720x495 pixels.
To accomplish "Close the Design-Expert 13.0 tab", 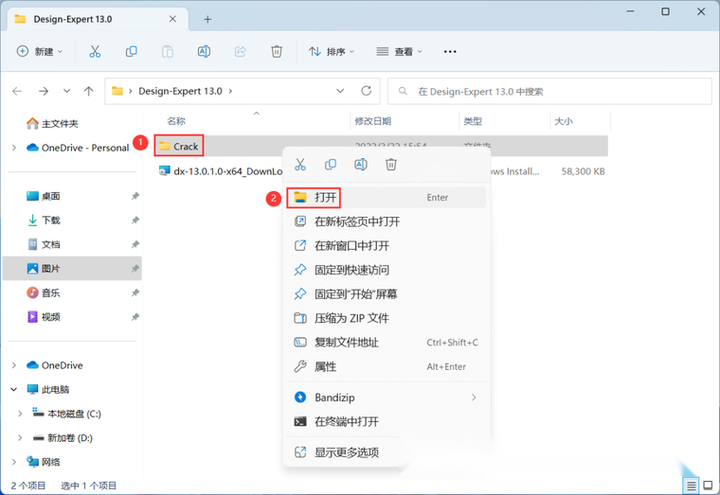I will pos(173,19).
